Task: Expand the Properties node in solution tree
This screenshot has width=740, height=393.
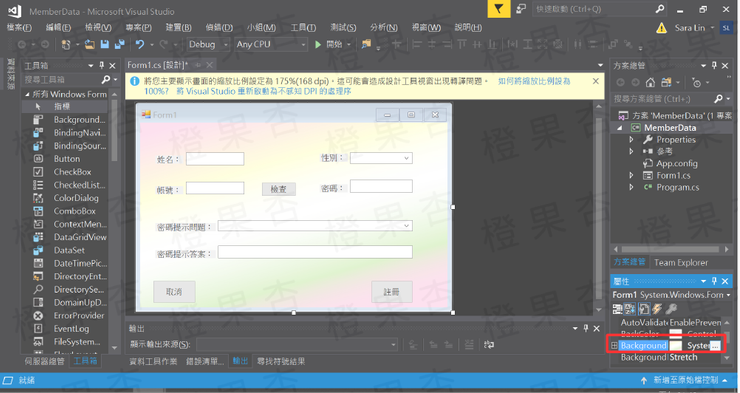Action: point(631,140)
